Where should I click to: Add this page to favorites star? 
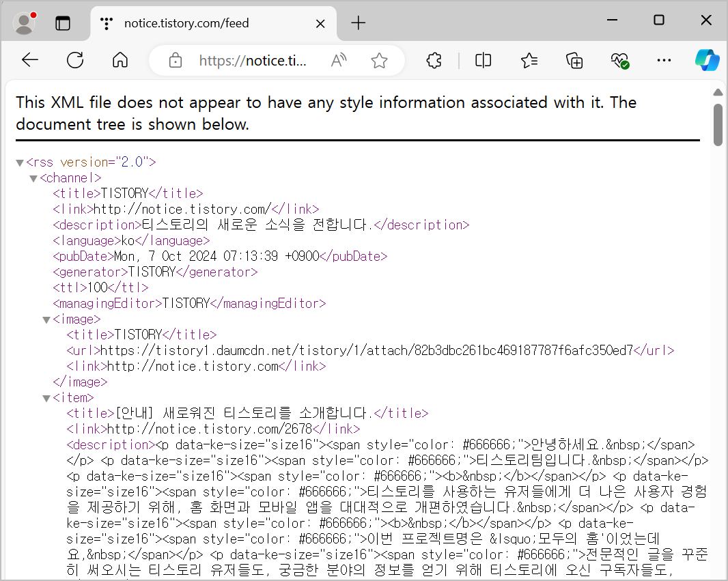pos(379,60)
